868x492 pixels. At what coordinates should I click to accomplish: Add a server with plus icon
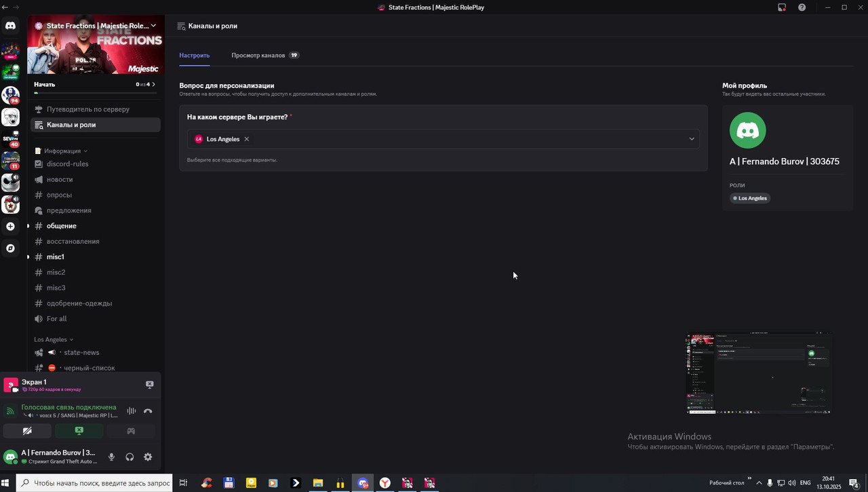10,226
